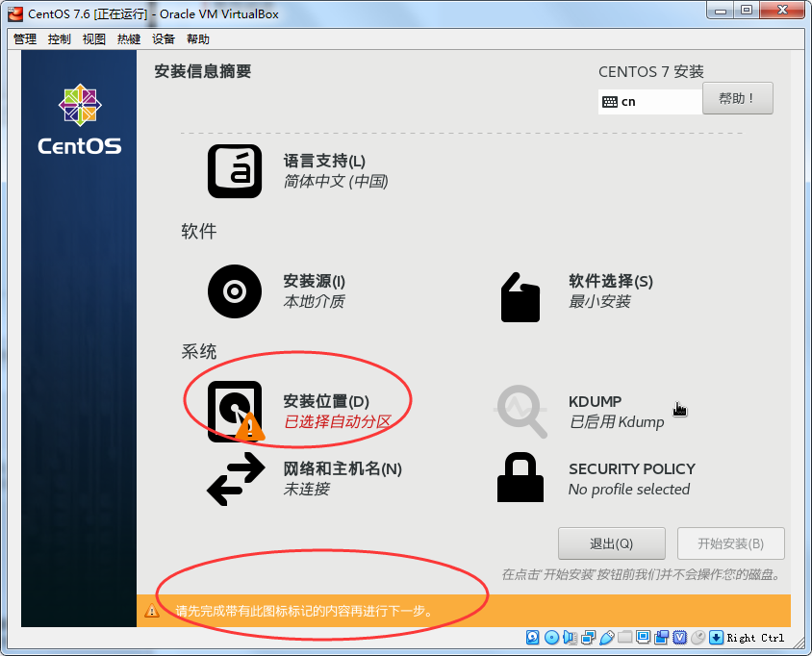812x656 pixels.
Task: Open network and hostname via the arrows icon
Action: coord(236,479)
